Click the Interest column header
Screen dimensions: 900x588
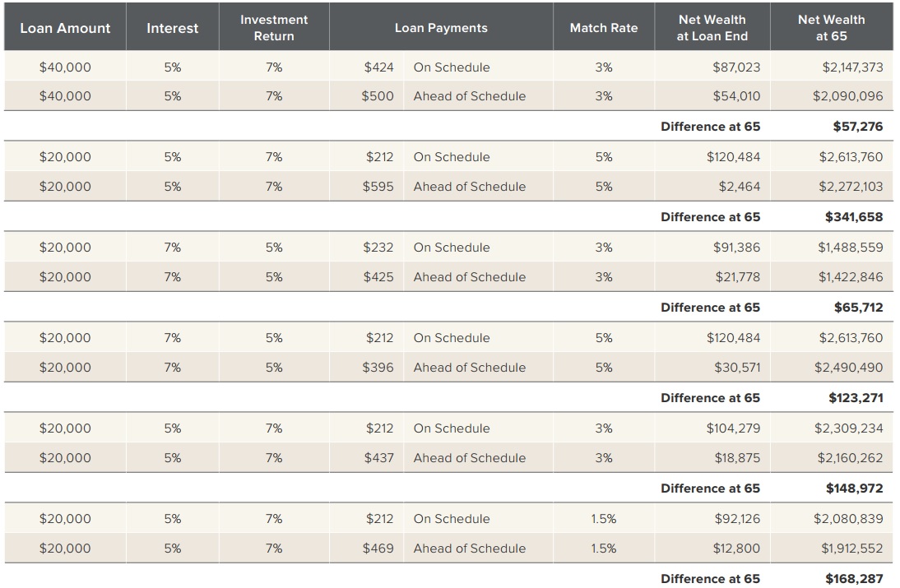coord(172,27)
